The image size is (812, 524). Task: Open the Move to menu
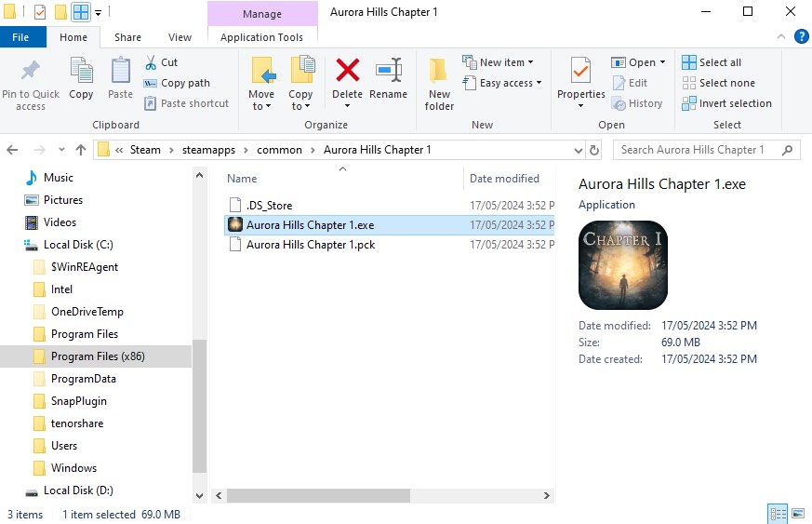(261, 83)
